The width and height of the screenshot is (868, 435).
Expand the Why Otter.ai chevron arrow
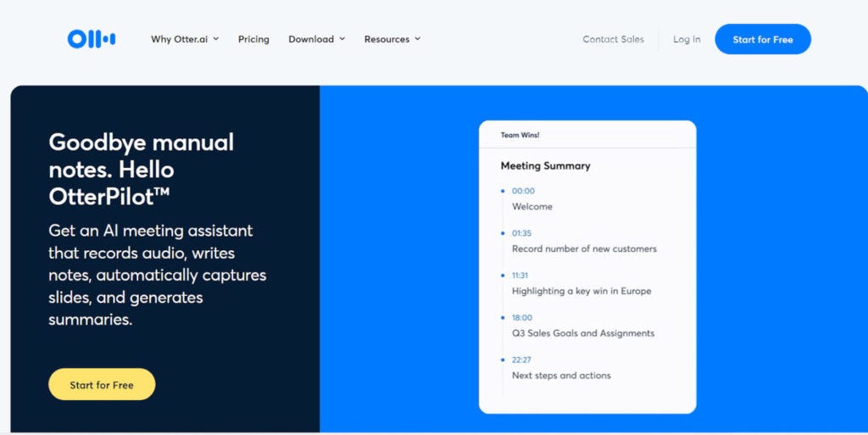[x=216, y=39]
